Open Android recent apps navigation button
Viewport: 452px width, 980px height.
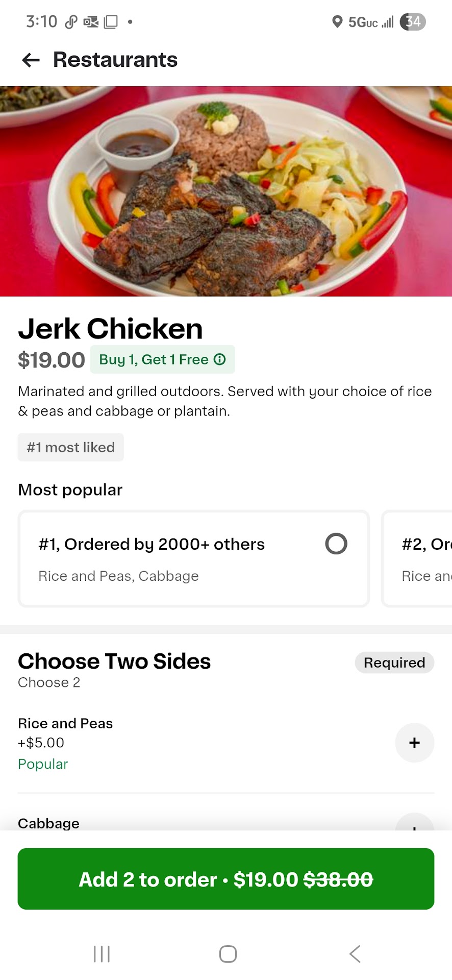click(x=102, y=953)
